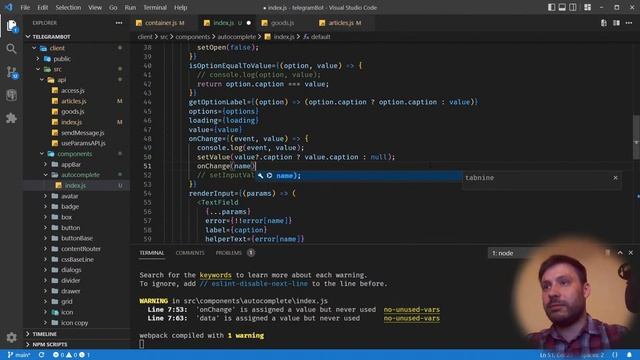Open the 1: node terminal dropdown
This screenshot has height=360, width=640.
coord(509,253)
